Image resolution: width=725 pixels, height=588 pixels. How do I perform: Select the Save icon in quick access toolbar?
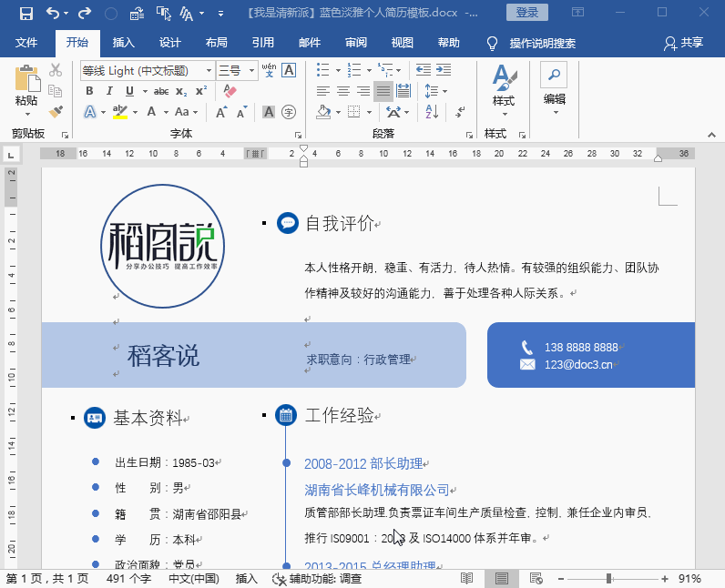[26, 14]
